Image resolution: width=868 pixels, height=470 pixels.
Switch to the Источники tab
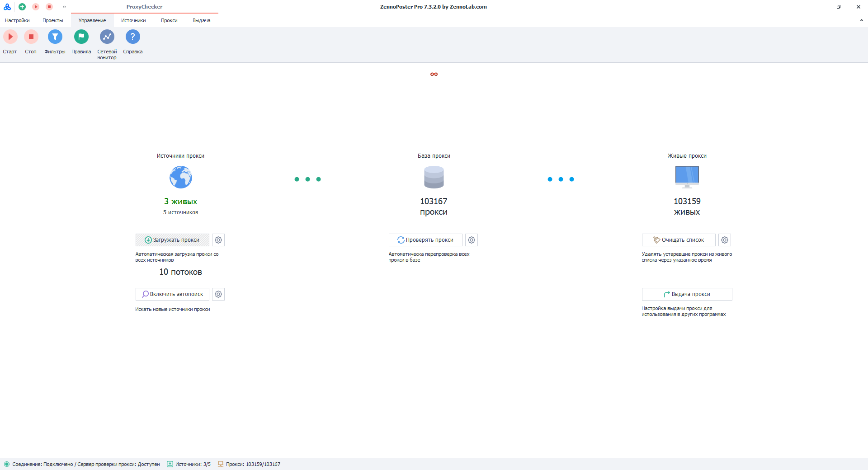[x=133, y=20]
